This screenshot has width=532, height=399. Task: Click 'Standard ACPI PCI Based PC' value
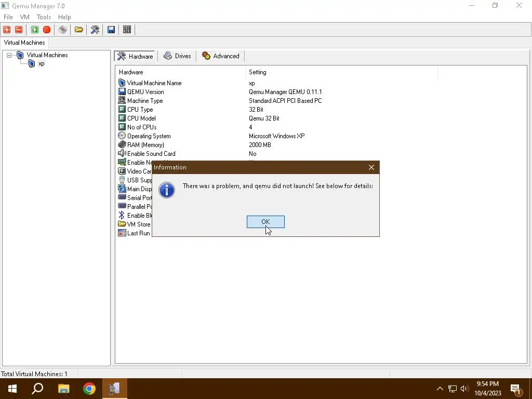click(x=285, y=101)
